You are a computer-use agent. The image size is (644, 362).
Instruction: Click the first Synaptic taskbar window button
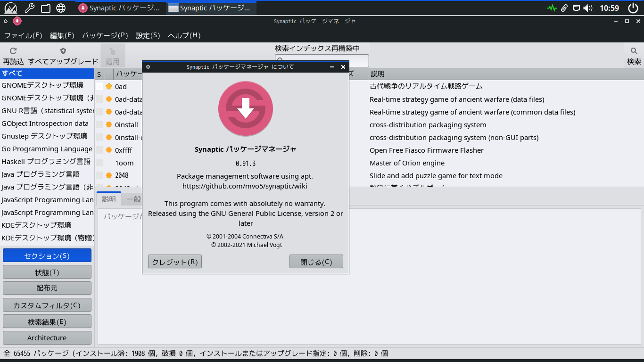point(121,8)
